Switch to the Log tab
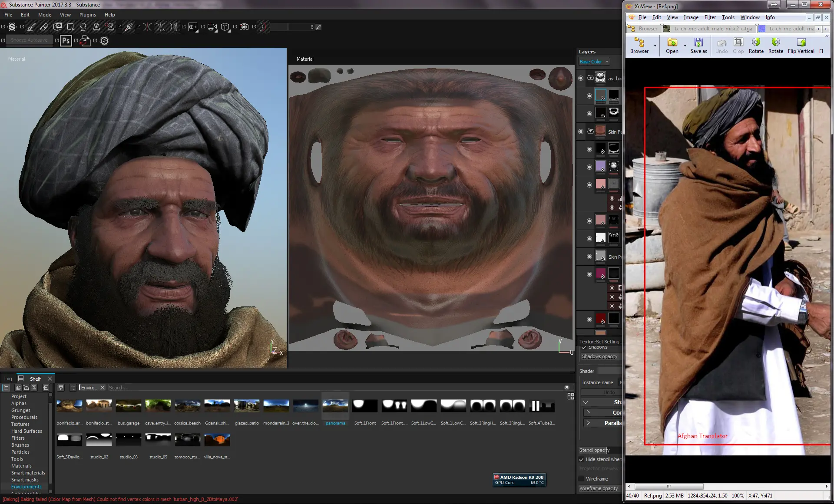Screen dimensions: 834x504 (8, 379)
